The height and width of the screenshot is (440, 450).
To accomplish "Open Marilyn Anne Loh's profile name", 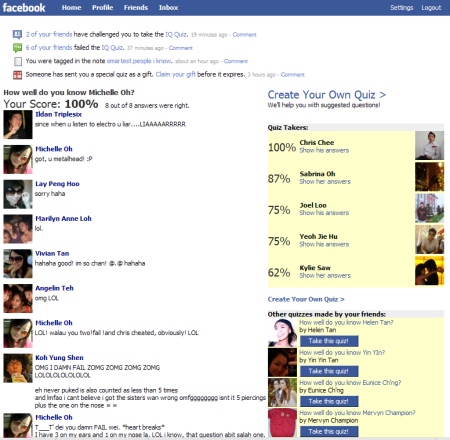I will pyautogui.click(x=63, y=219).
